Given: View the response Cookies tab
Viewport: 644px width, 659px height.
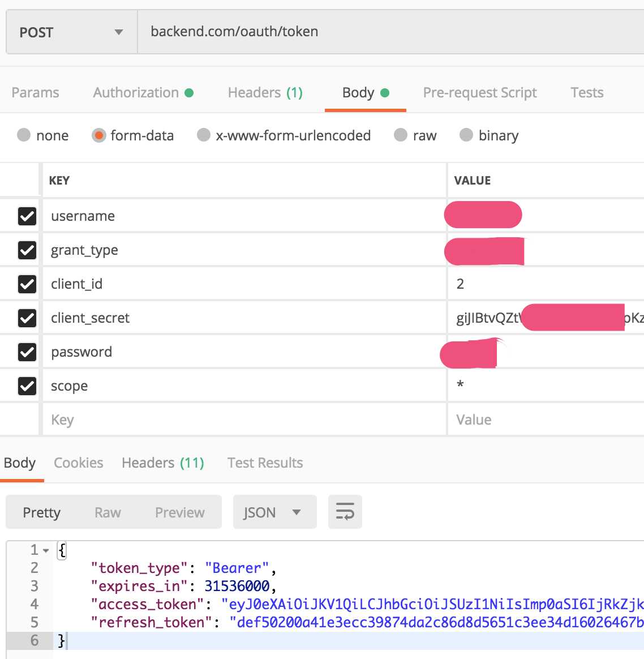Looking at the screenshot, I should pos(78,463).
